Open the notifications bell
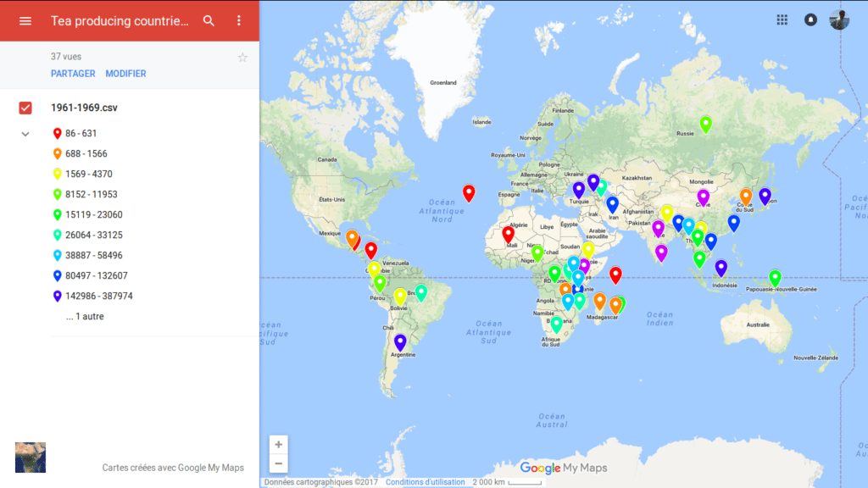Viewport: 868px width, 488px height. pyautogui.click(x=810, y=20)
